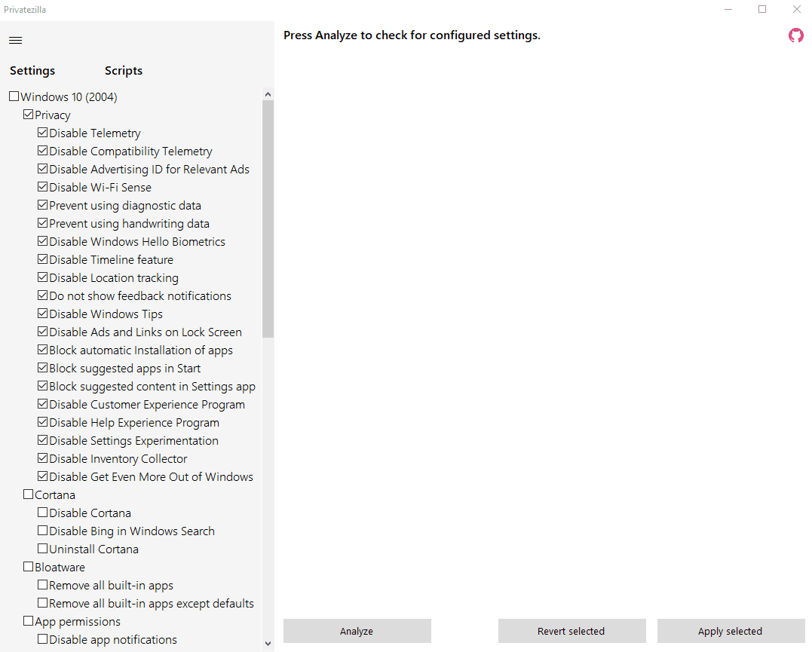Select the Settings tab

pyautogui.click(x=32, y=70)
